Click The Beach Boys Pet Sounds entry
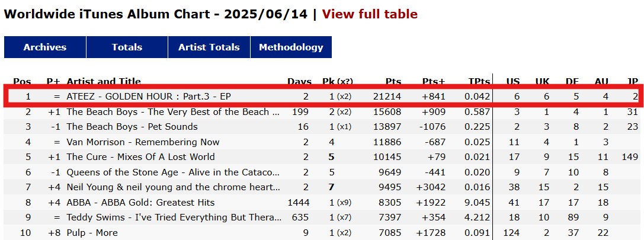This screenshot has height=240, width=644. point(132,127)
